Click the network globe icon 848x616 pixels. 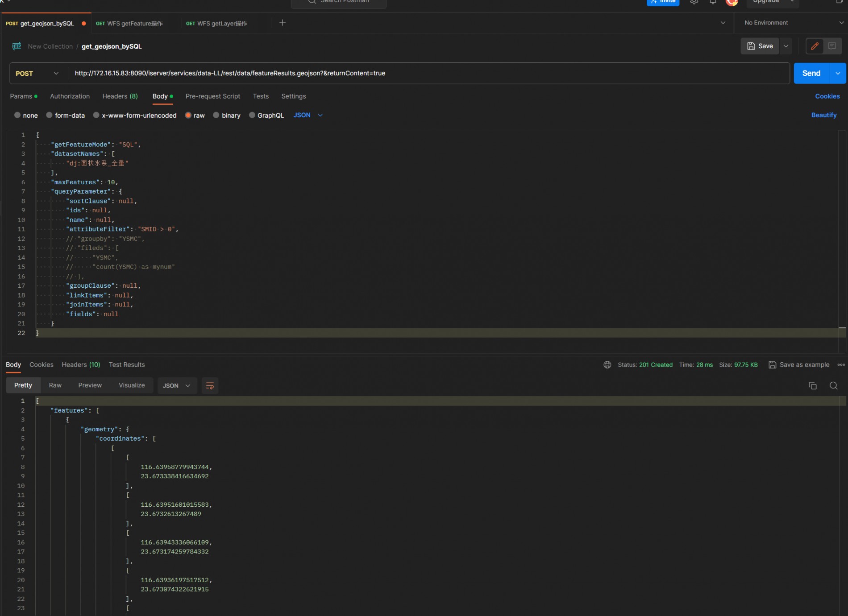pyautogui.click(x=607, y=365)
